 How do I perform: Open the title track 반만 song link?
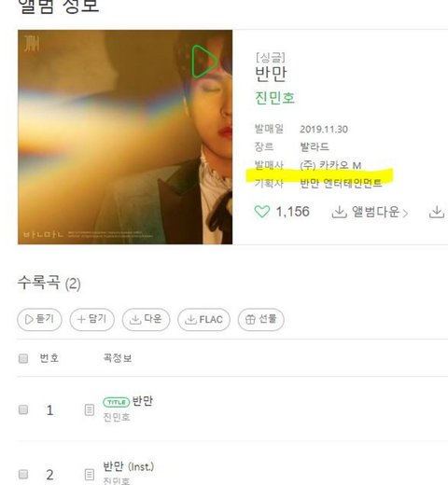(143, 401)
